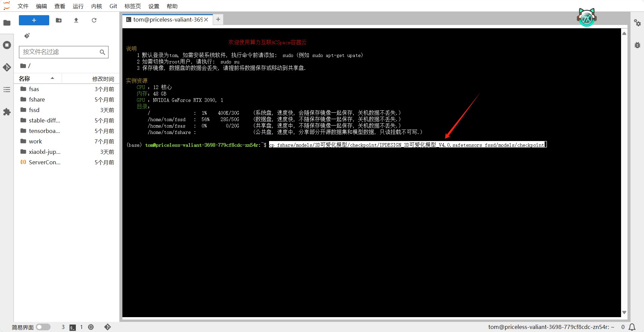
Task: Click the Upload Files icon
Action: tap(76, 20)
